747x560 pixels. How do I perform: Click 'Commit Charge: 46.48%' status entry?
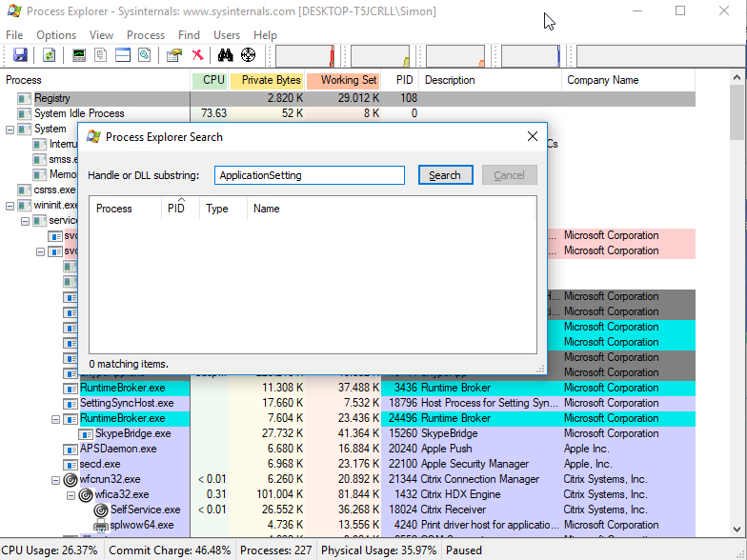coord(170,550)
